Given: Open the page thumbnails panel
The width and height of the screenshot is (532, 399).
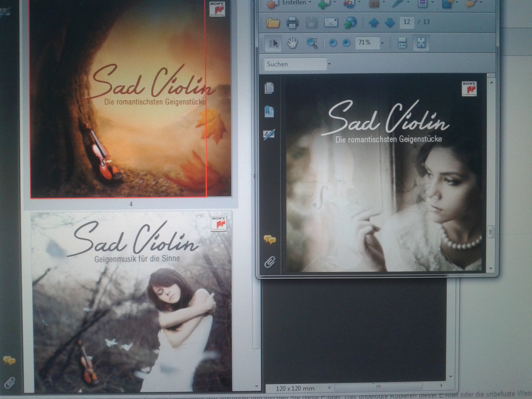Looking at the screenshot, I should [269, 88].
